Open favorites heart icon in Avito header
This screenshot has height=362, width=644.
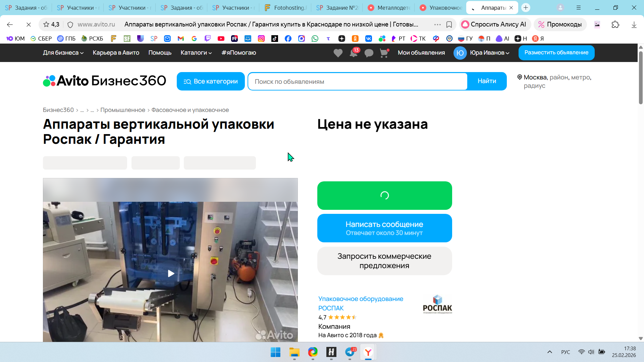(338, 53)
